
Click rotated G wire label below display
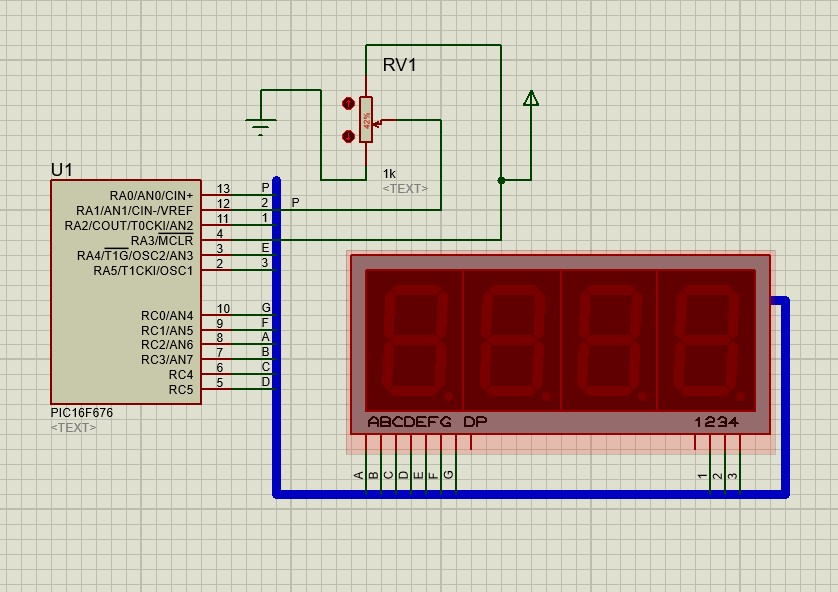[448, 474]
